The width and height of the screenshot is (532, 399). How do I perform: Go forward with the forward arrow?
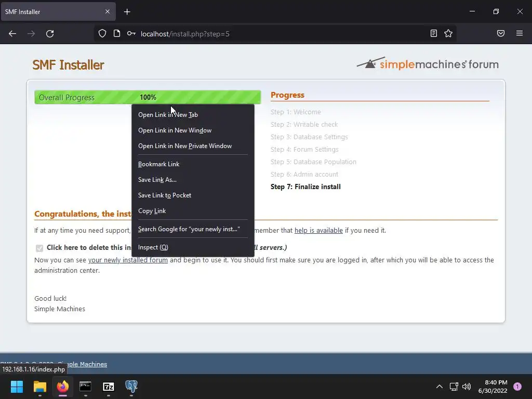click(x=31, y=34)
